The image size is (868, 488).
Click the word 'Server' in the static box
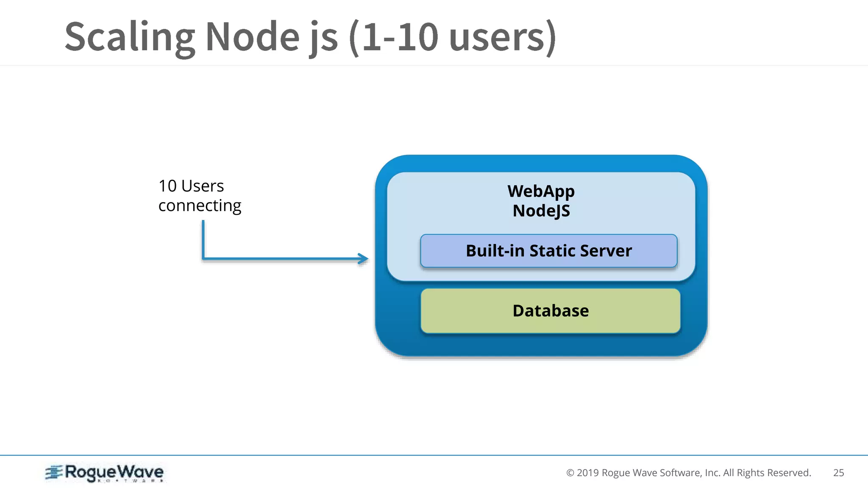(x=606, y=251)
